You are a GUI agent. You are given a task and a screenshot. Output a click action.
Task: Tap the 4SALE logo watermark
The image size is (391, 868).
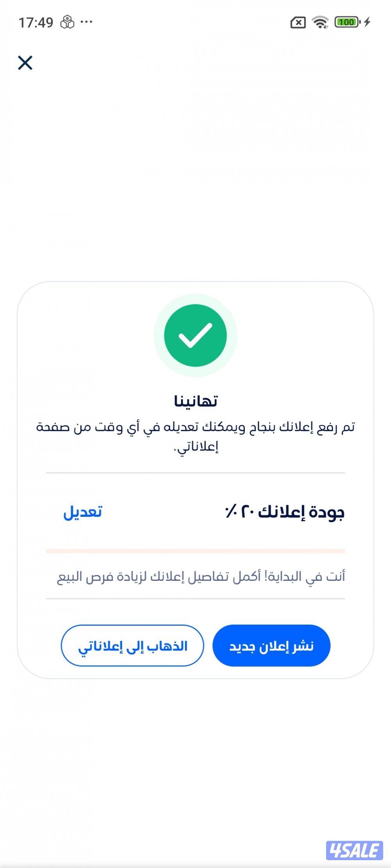[x=355, y=850]
